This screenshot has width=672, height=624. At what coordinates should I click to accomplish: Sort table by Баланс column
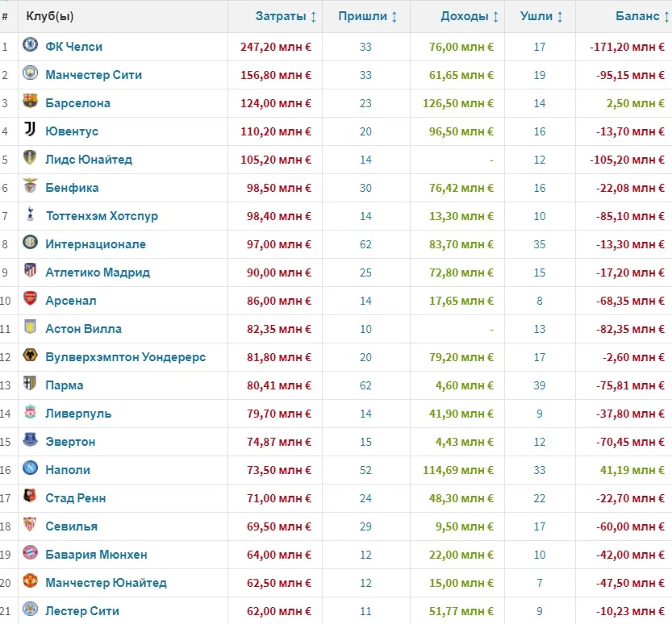642,16
